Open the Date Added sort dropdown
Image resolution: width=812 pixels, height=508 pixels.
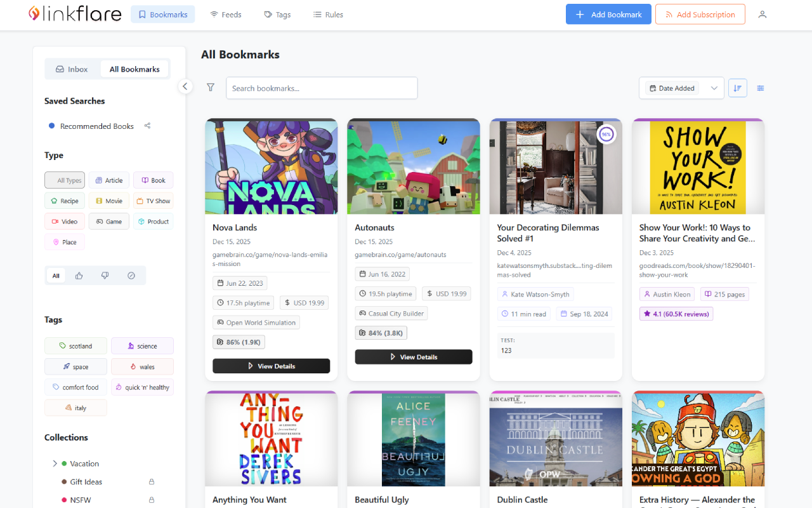coord(681,88)
